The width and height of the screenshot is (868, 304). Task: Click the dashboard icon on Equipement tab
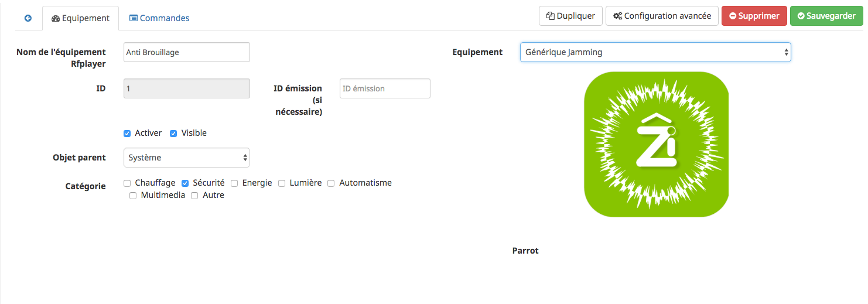point(56,18)
